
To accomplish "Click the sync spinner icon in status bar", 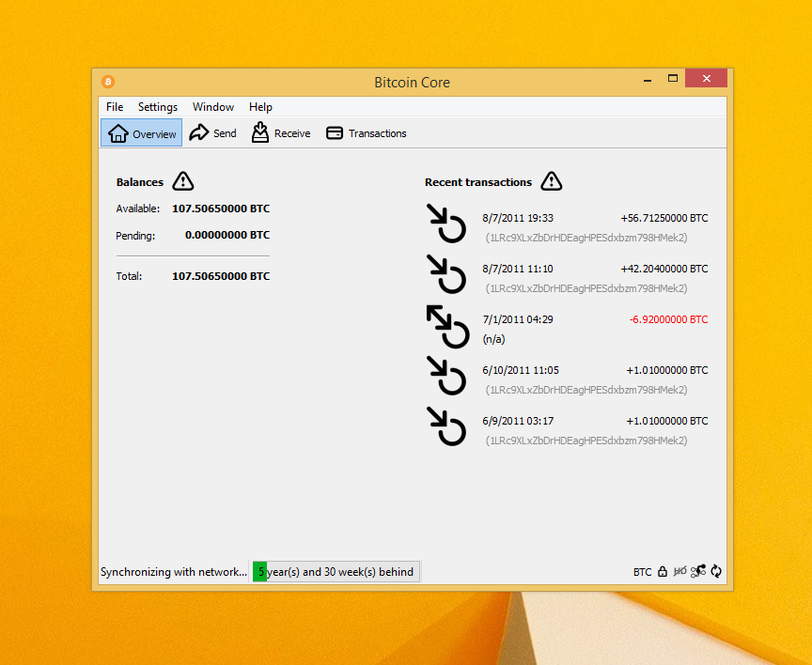I will pos(716,571).
